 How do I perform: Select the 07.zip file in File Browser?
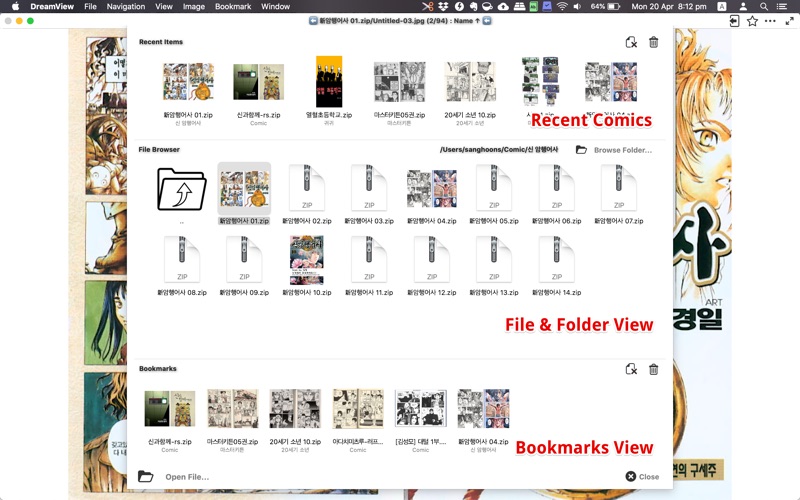(619, 187)
